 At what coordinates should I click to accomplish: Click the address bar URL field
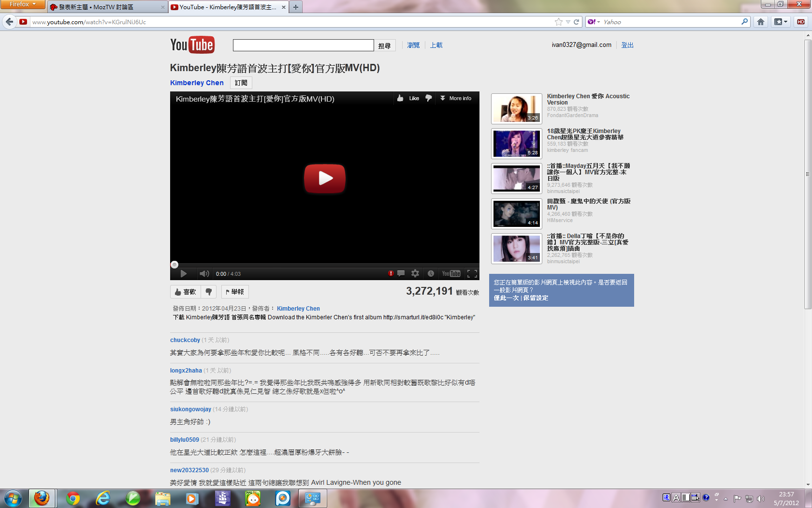coord(290,22)
